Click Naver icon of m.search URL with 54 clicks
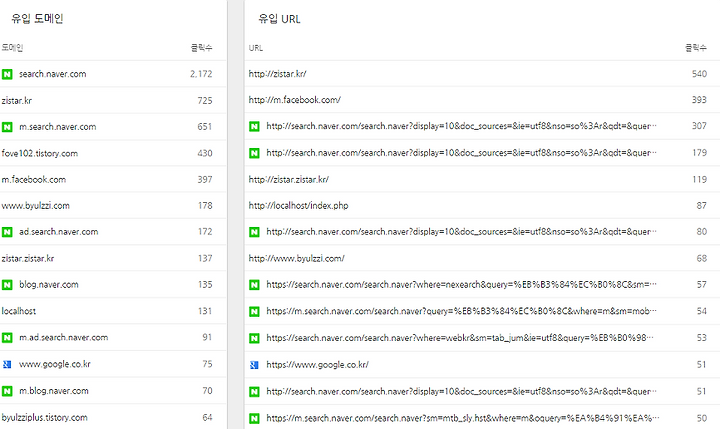This screenshot has width=720, height=429. [254, 311]
